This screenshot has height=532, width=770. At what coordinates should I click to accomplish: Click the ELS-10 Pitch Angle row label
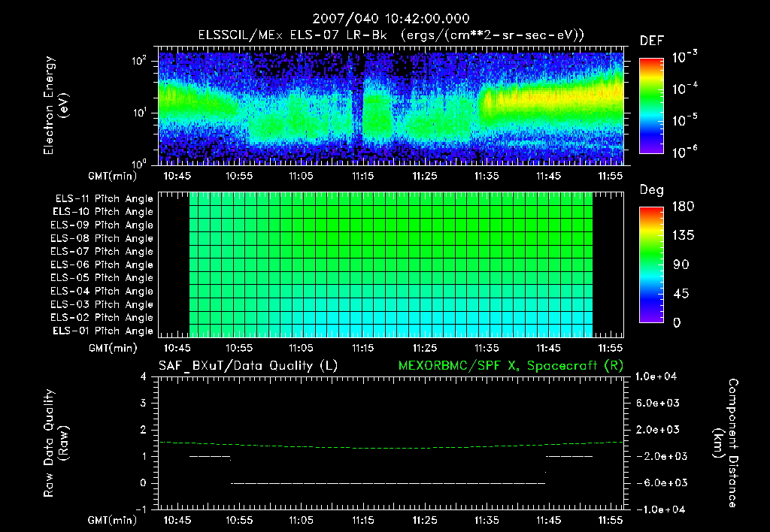[103, 212]
